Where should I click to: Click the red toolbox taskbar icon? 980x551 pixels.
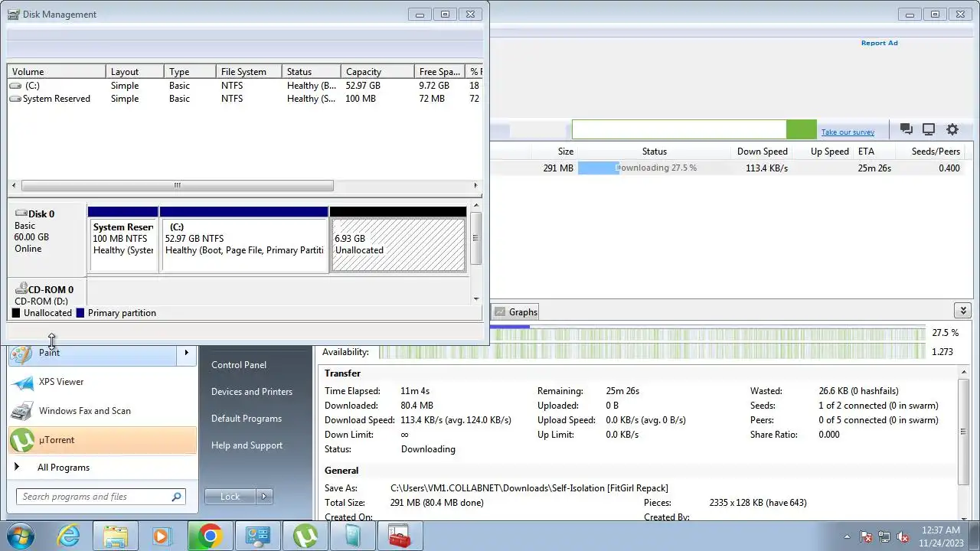click(x=400, y=536)
